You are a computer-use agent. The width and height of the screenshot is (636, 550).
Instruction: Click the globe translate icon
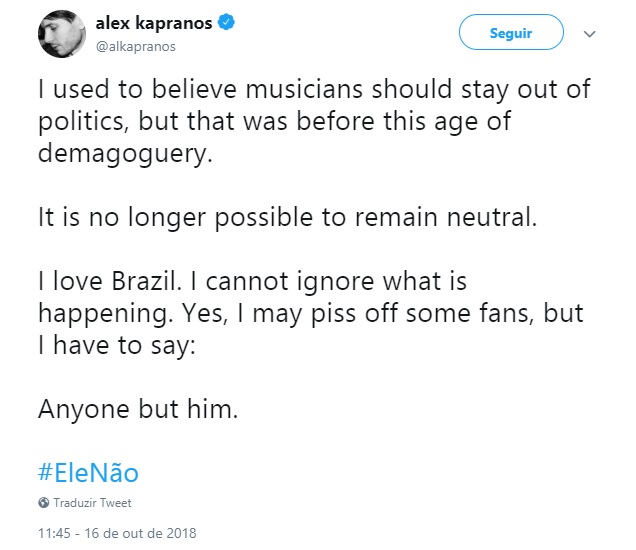click(x=43, y=503)
